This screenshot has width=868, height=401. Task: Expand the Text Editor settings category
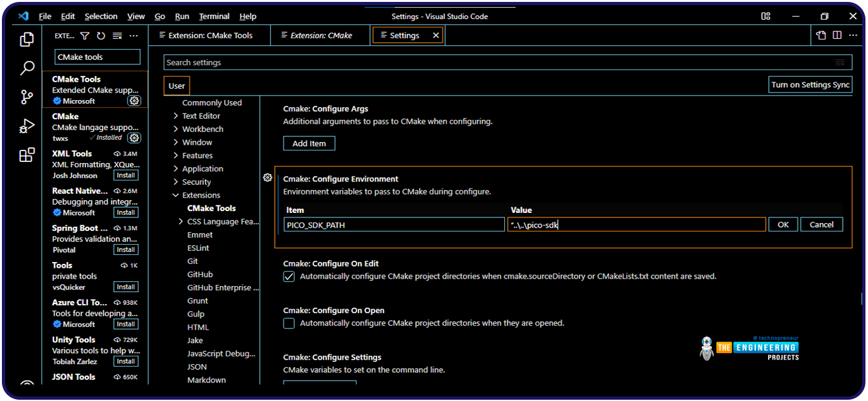(176, 116)
